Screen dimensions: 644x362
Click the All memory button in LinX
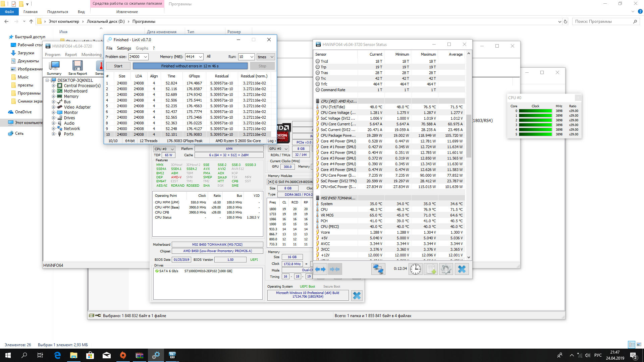point(209,56)
